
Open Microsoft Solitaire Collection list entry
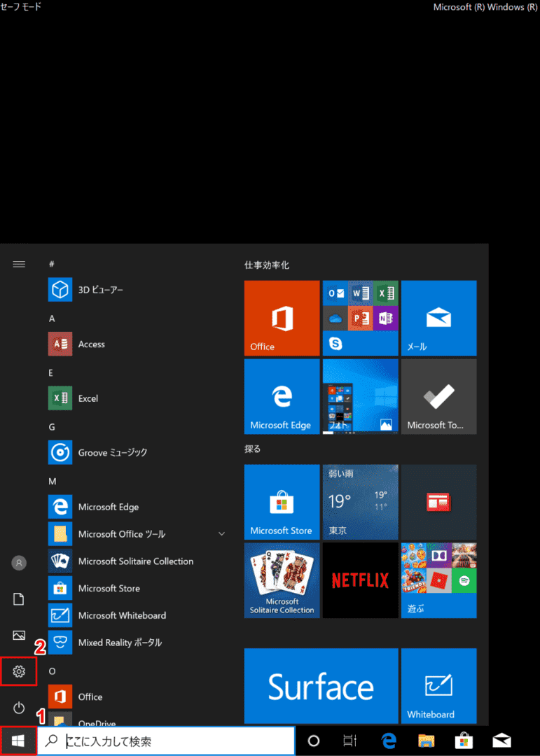coord(137,561)
